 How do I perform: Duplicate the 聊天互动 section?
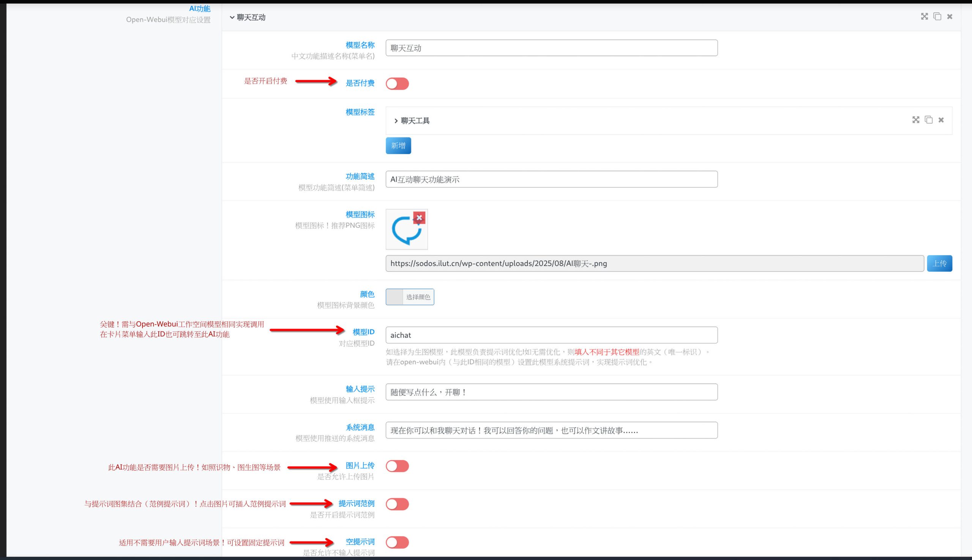[937, 17]
